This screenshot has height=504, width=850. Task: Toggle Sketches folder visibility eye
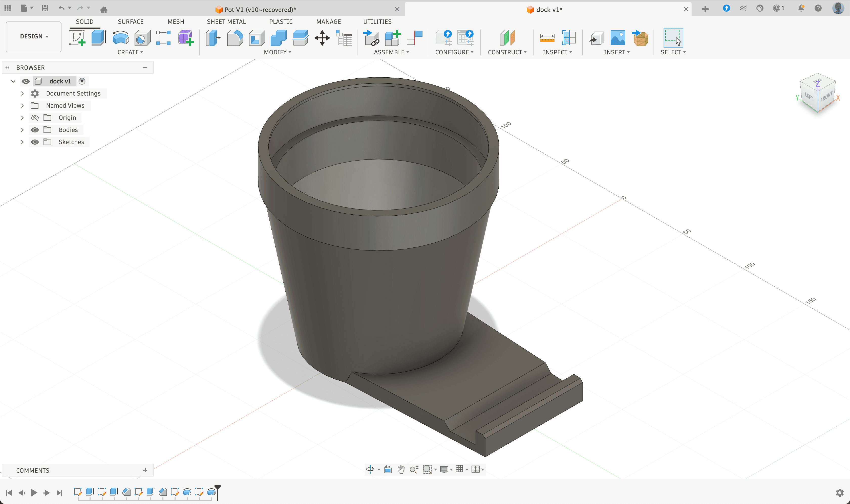coord(35,142)
